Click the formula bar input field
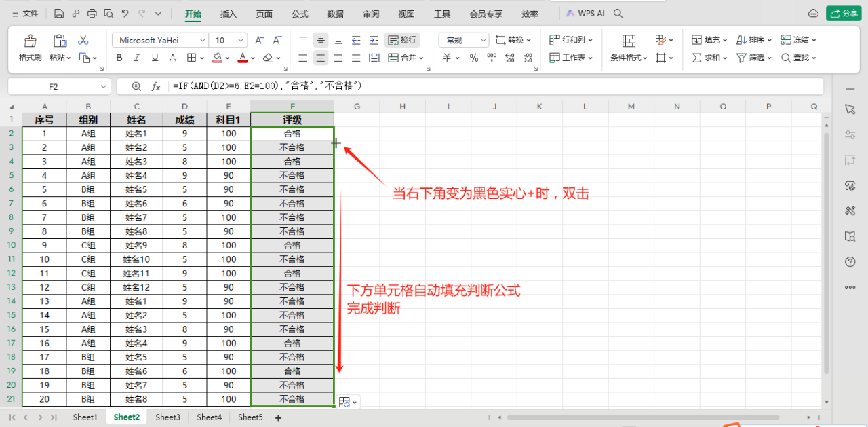Image resolution: width=868 pixels, height=427 pixels. 495,86
